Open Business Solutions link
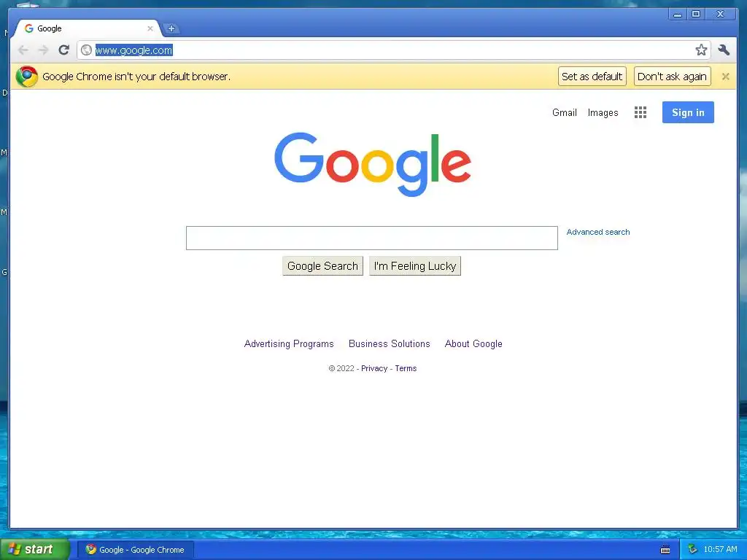 pos(390,344)
